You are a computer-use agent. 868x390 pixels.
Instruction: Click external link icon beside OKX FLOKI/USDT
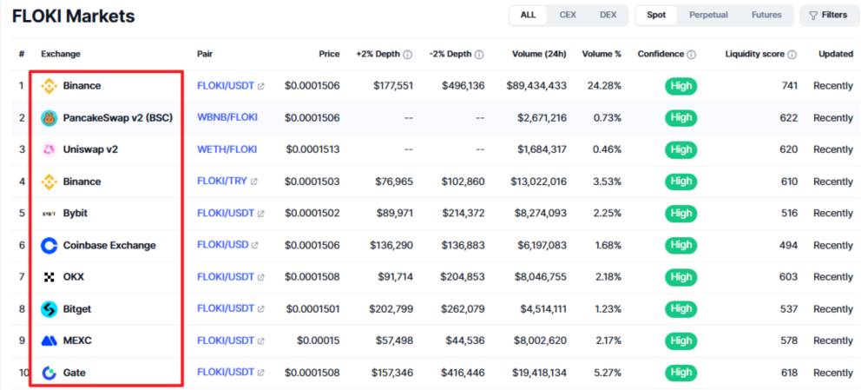point(260,278)
